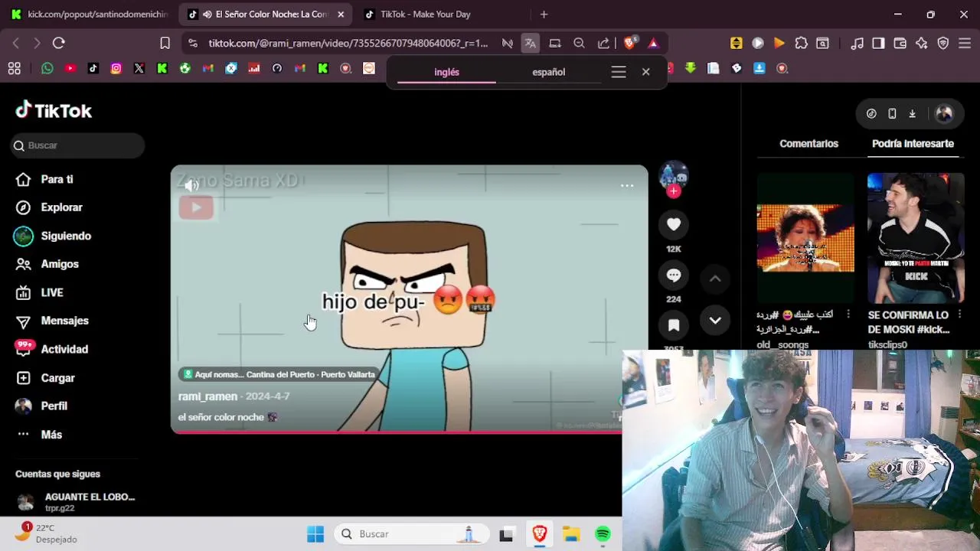Open AGUANTE EL LOBO followed account

[x=76, y=502]
